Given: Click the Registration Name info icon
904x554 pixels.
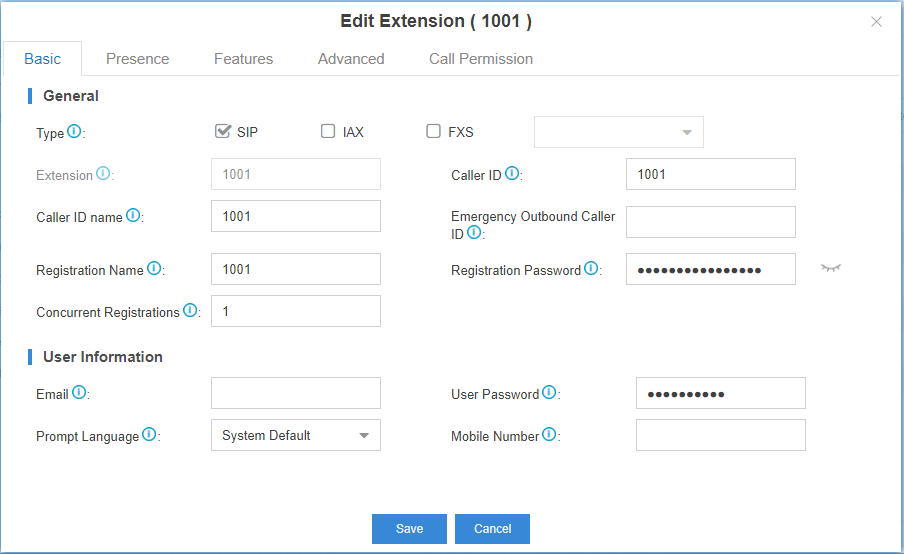Looking at the screenshot, I should point(154,268).
